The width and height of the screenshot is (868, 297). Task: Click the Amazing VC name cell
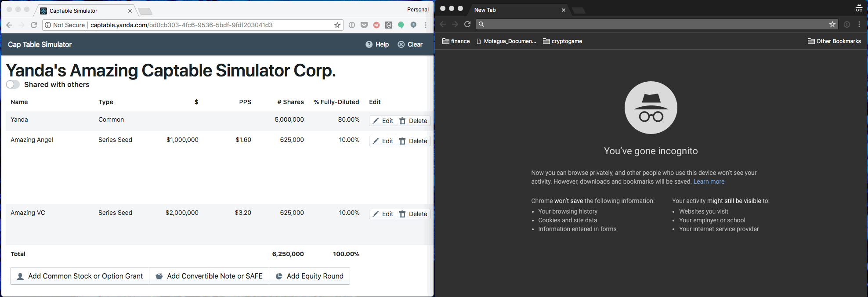point(28,213)
